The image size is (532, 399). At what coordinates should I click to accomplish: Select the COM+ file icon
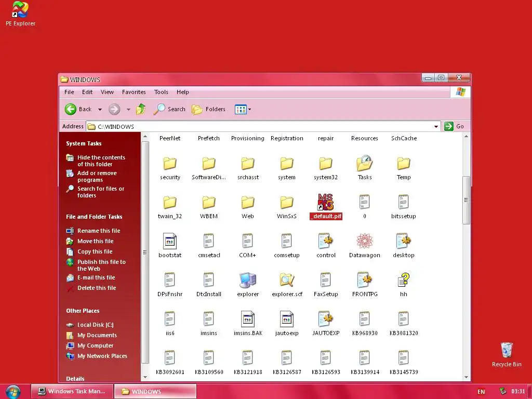pos(248,241)
